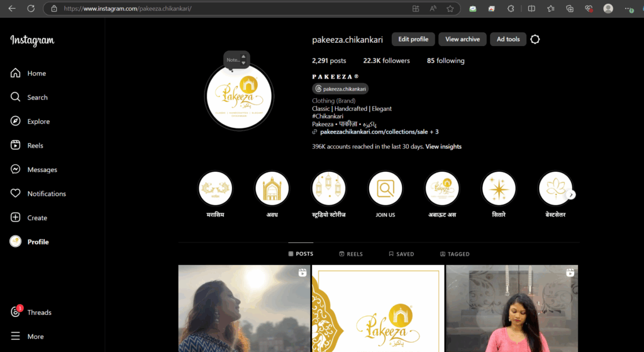The height and width of the screenshot is (352, 644).
Task: Open the browser profile avatar
Action: pos(608,9)
